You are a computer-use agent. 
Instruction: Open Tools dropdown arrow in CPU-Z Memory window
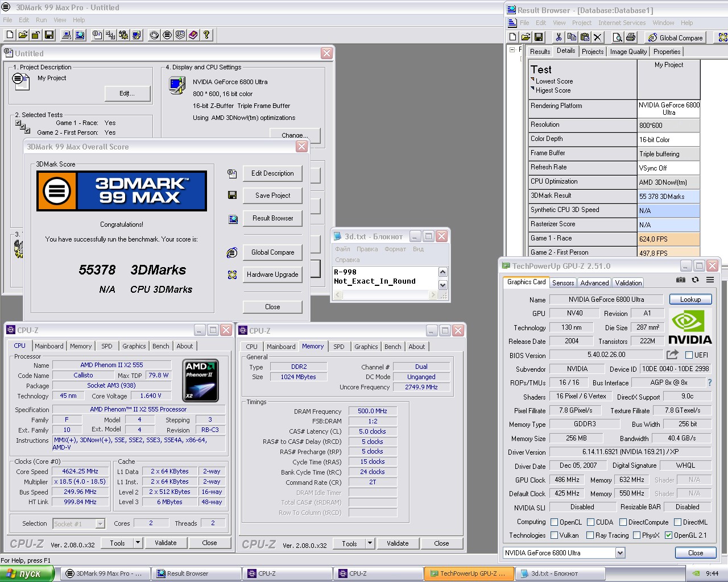tap(370, 543)
